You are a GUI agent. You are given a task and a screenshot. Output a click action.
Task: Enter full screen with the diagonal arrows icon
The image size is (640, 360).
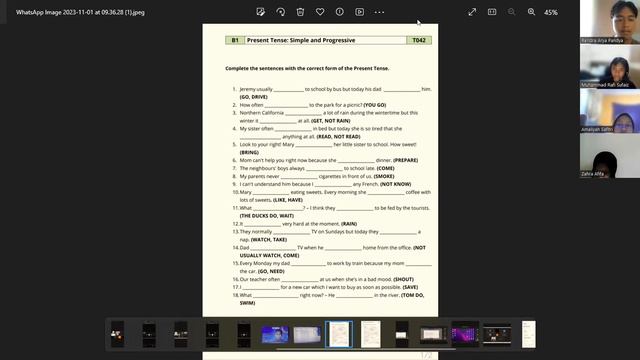click(472, 12)
